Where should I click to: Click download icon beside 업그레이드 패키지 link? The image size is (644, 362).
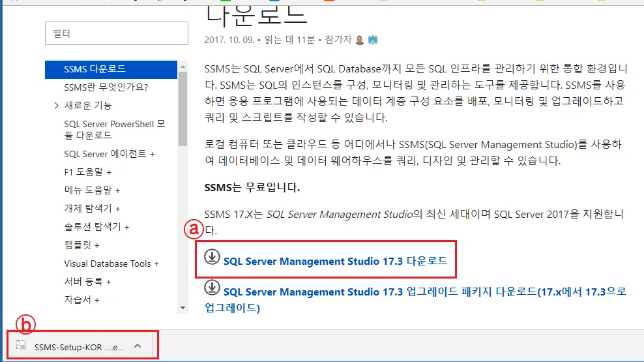[x=212, y=288]
